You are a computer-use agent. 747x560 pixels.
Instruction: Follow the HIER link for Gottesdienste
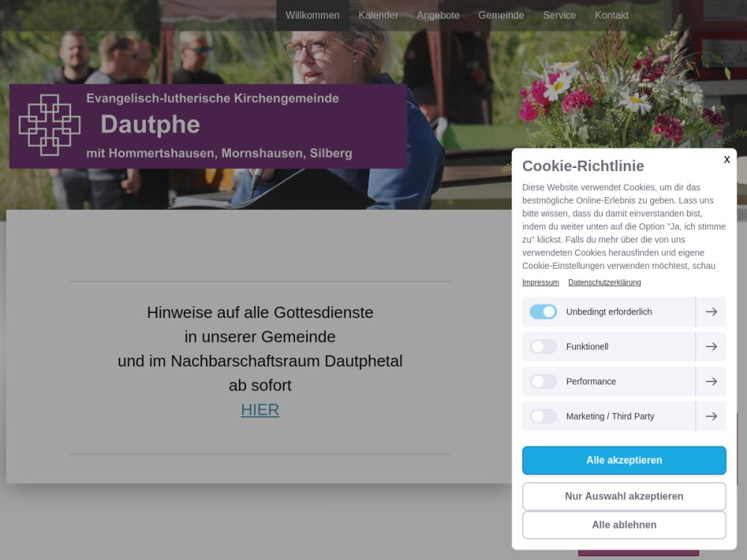click(260, 409)
